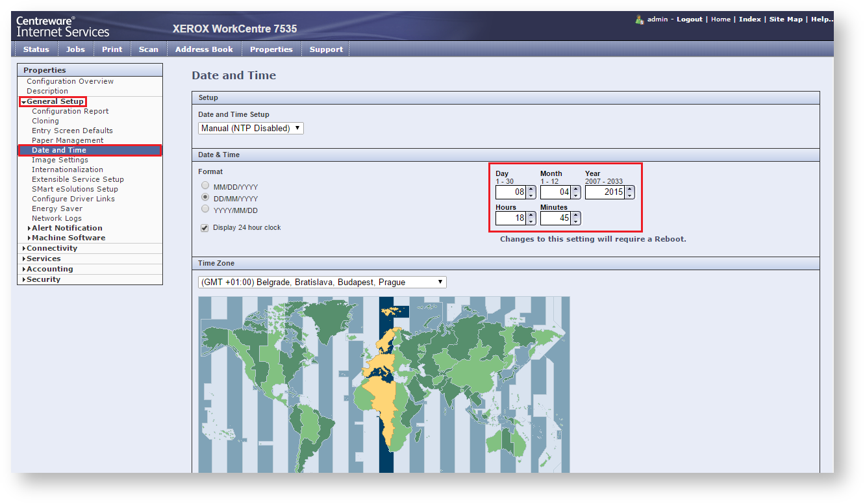Open the Time Zone dropdown
Image resolution: width=865 pixels, height=504 pixels.
[x=322, y=282]
